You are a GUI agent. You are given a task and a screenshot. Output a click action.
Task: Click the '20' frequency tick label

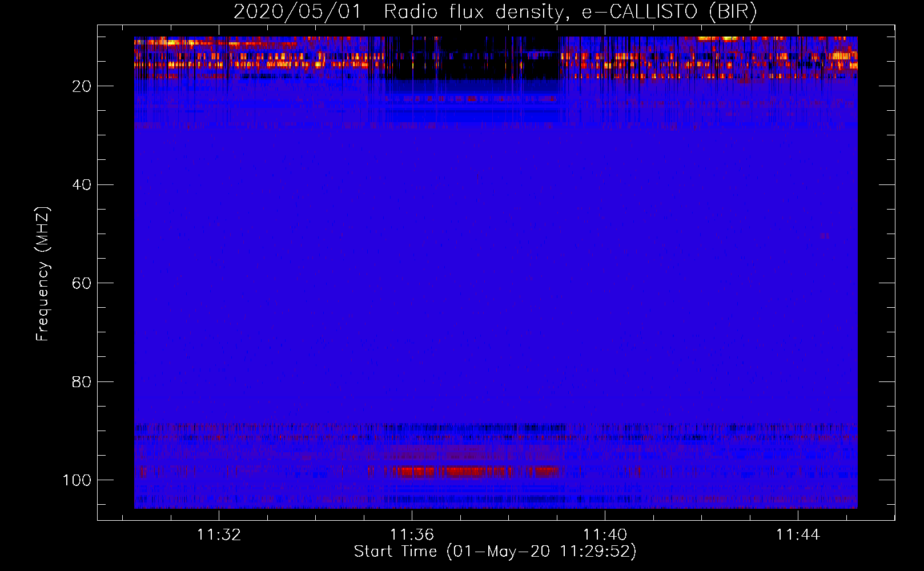pyautogui.click(x=82, y=86)
